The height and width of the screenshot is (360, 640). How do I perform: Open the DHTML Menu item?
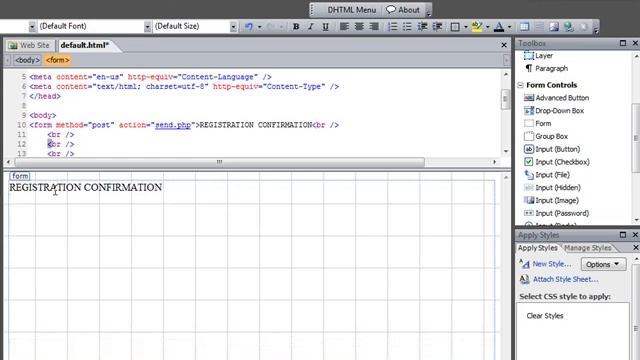[x=351, y=10]
